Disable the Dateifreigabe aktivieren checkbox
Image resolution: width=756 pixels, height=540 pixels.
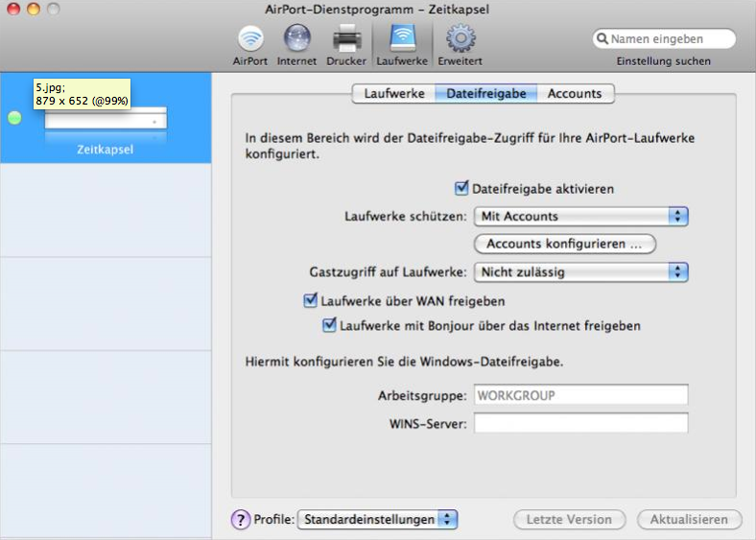(x=462, y=189)
